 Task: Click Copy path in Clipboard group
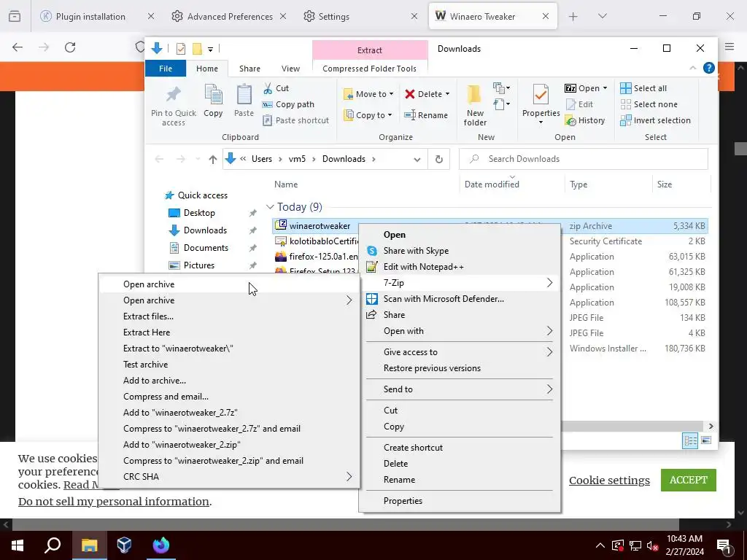point(288,104)
